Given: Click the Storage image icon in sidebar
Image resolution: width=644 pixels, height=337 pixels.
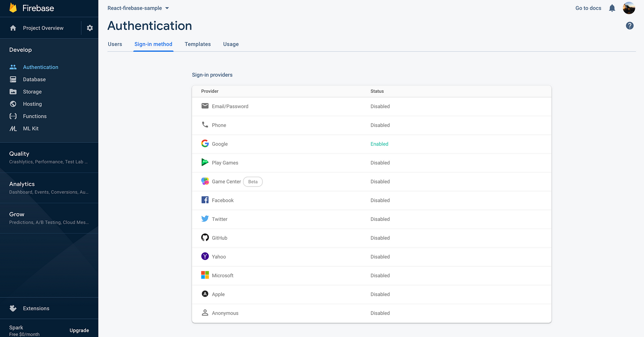Looking at the screenshot, I should click(13, 92).
